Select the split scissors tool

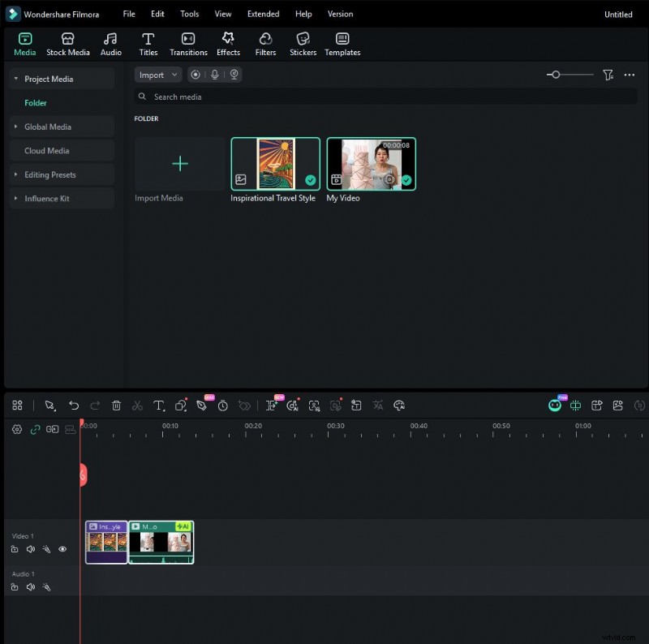click(x=137, y=406)
